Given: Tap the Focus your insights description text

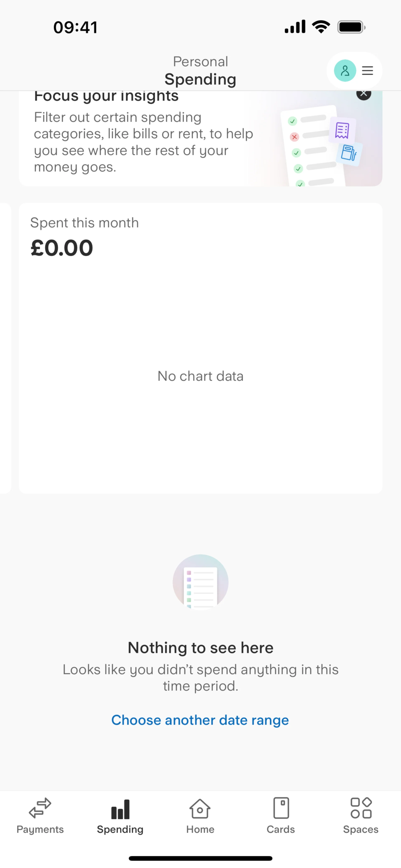Looking at the screenshot, I should click(x=143, y=142).
